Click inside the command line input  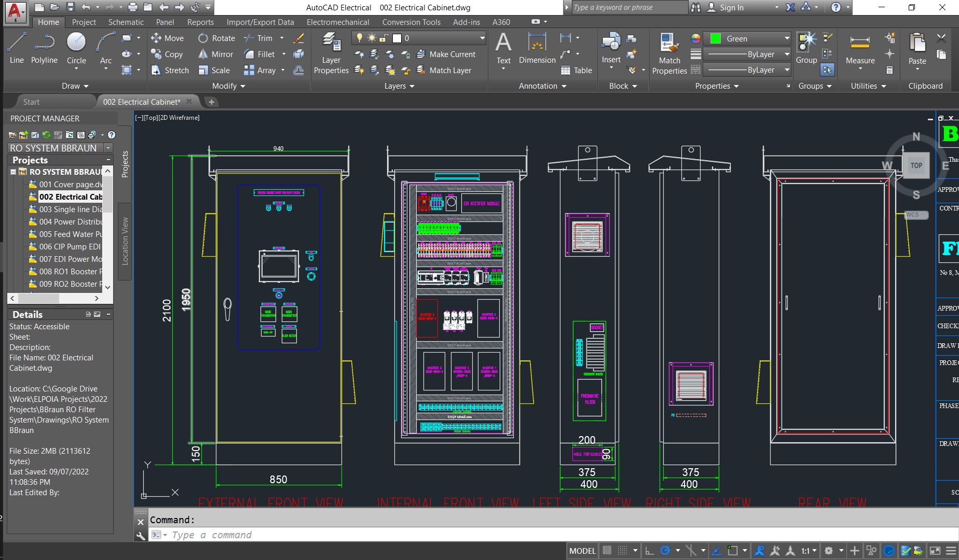tap(311, 535)
